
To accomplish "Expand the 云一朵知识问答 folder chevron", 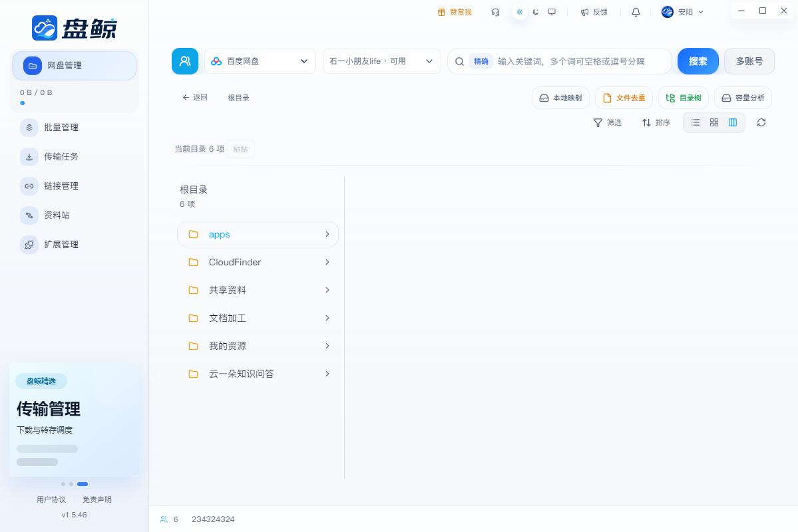I will [x=327, y=374].
